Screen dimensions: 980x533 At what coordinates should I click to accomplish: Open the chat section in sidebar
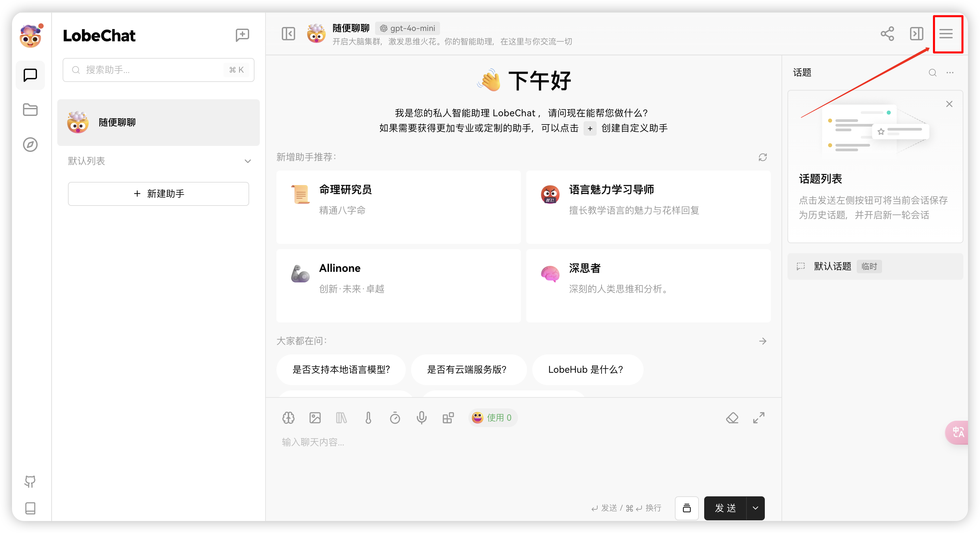point(30,75)
